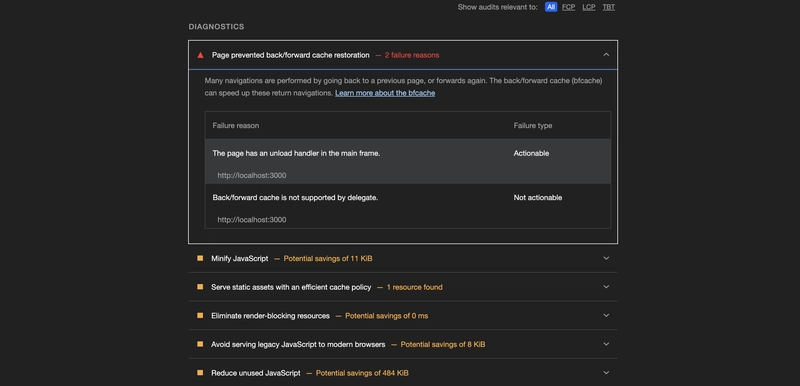
Task: Expand the Minify JavaScript chevron
Action: click(x=606, y=259)
